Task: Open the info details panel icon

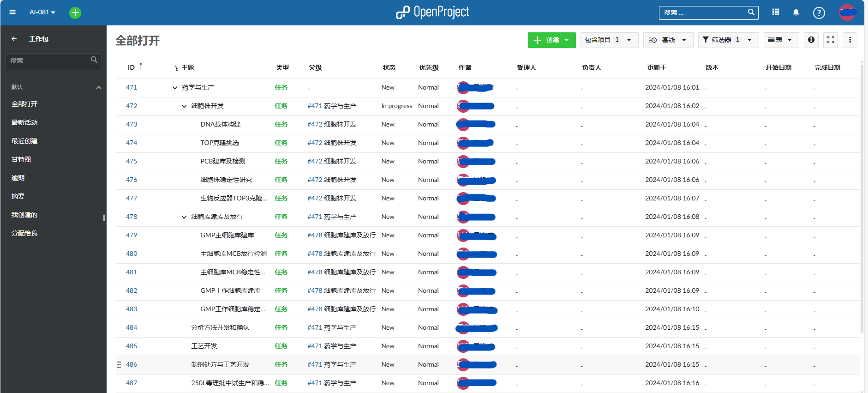Action: point(811,40)
